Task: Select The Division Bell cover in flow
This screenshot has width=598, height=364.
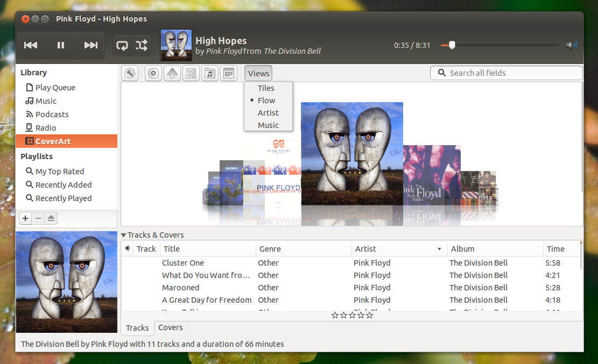Action: coord(351,154)
